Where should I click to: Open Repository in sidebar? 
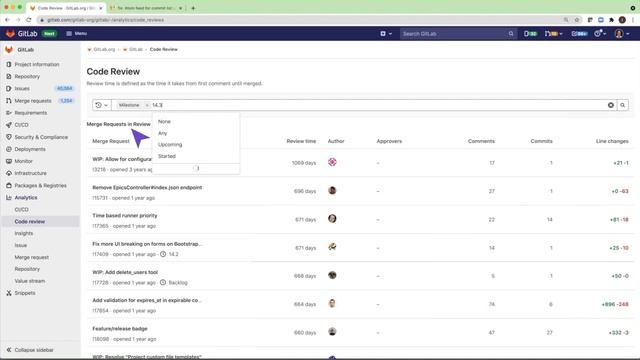tap(27, 76)
